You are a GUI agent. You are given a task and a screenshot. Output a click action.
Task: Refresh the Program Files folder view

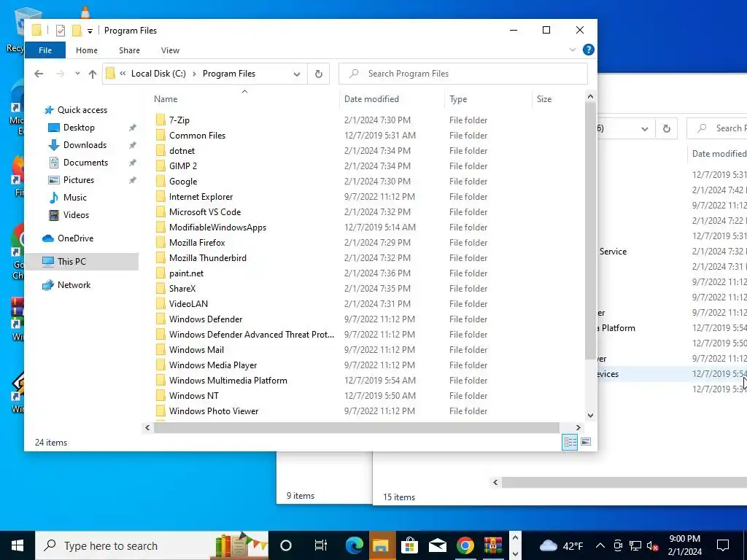pyautogui.click(x=319, y=74)
